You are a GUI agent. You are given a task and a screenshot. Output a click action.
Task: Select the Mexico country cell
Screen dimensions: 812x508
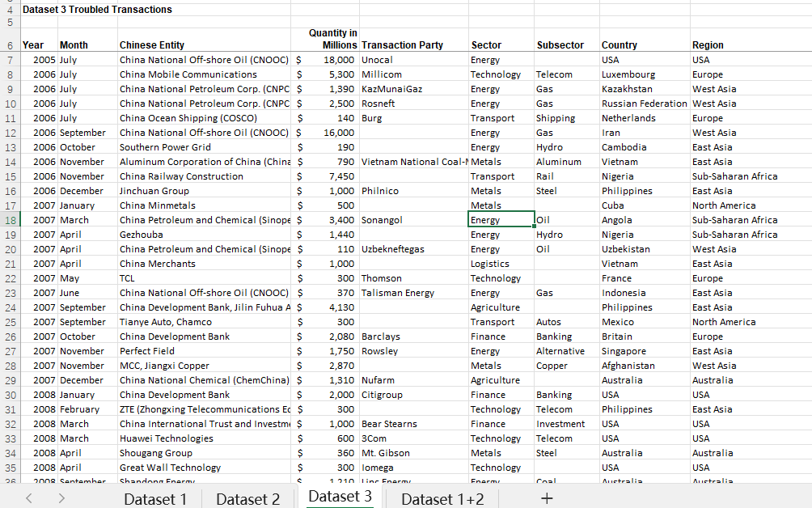pyautogui.click(x=645, y=322)
